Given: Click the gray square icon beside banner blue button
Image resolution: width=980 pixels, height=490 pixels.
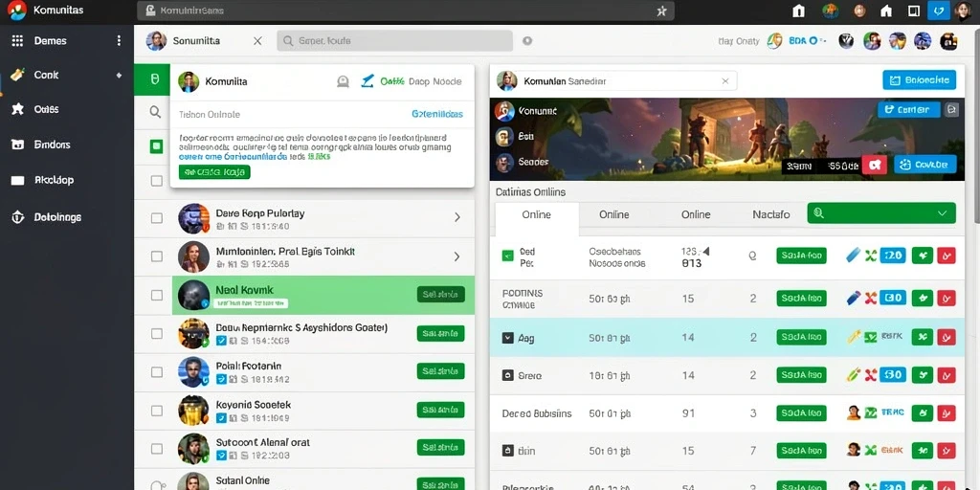Looking at the screenshot, I should pyautogui.click(x=951, y=110).
